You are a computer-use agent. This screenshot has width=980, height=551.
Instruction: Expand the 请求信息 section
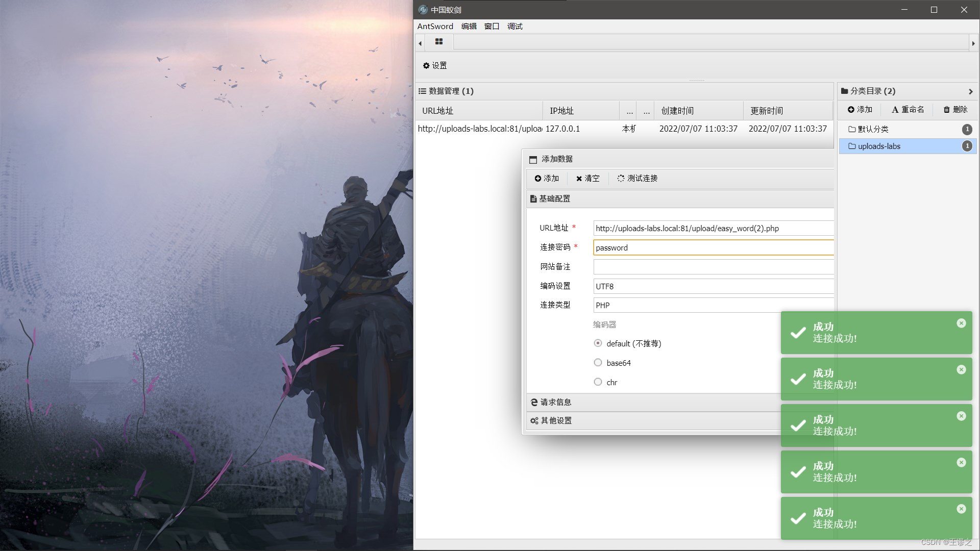[654, 402]
